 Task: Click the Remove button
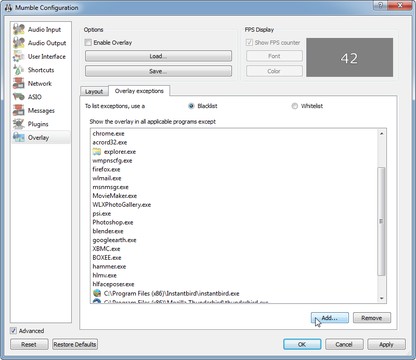pyautogui.click(x=372, y=318)
